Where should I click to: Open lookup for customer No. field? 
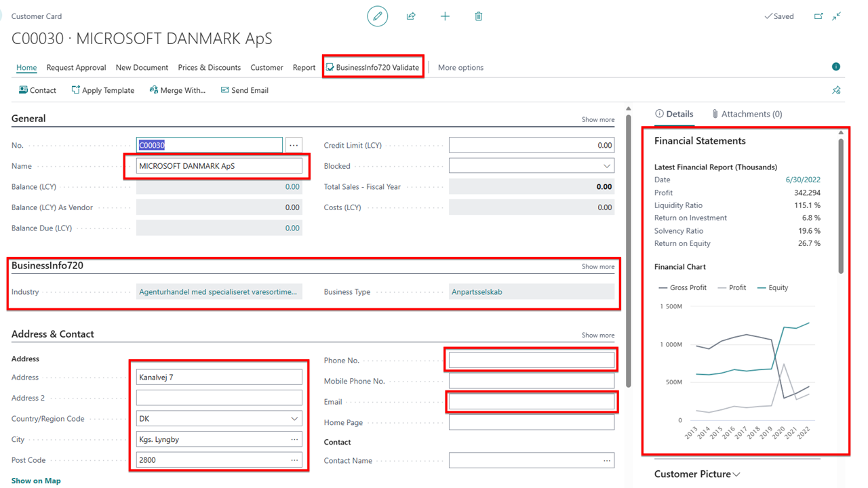pos(294,145)
